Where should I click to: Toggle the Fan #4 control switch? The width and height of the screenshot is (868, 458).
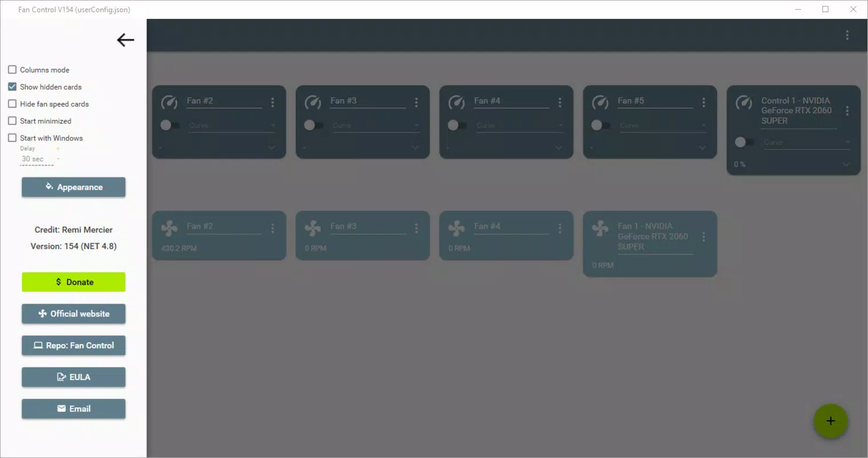[x=457, y=125]
